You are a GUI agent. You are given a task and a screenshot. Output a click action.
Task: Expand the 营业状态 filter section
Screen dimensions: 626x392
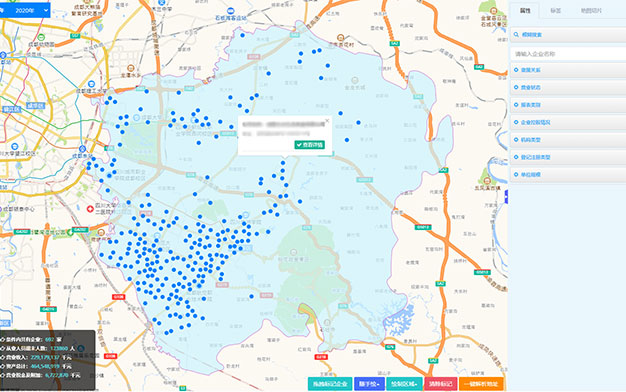click(x=568, y=87)
